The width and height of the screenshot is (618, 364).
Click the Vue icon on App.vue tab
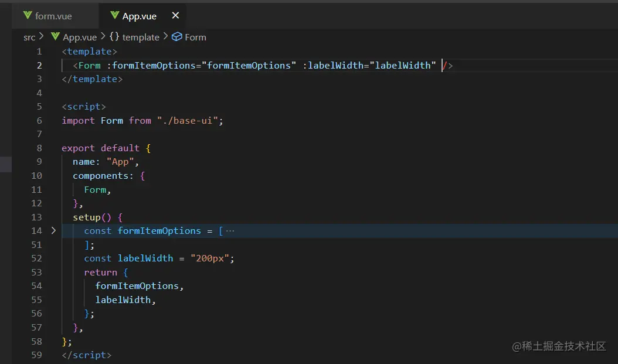(x=115, y=15)
